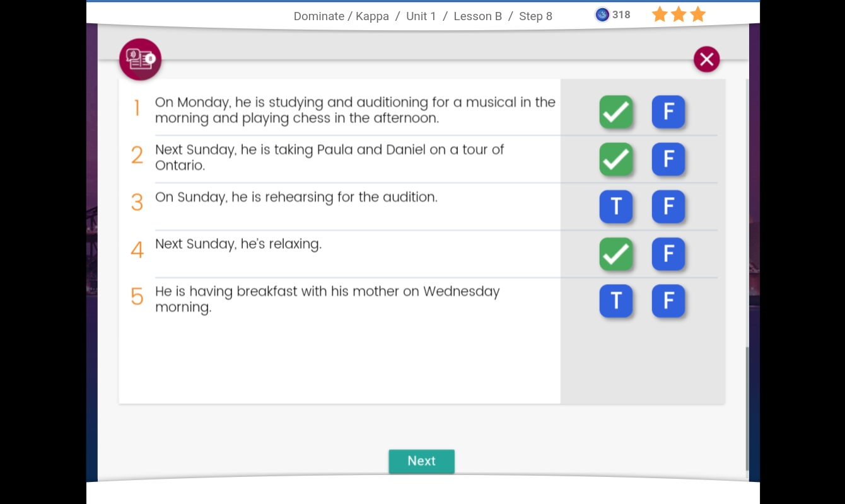The width and height of the screenshot is (845, 504).
Task: Choose False for the Monday sentence
Action: pyautogui.click(x=668, y=112)
